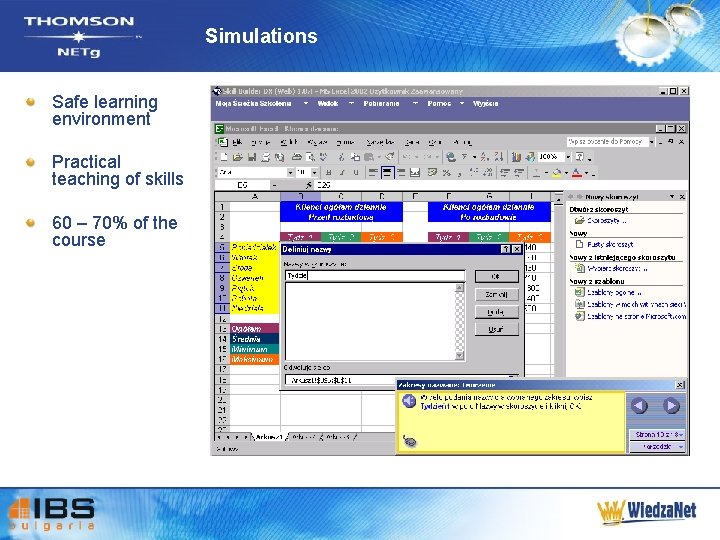Toggle Italic formatting button

pyautogui.click(x=342, y=173)
